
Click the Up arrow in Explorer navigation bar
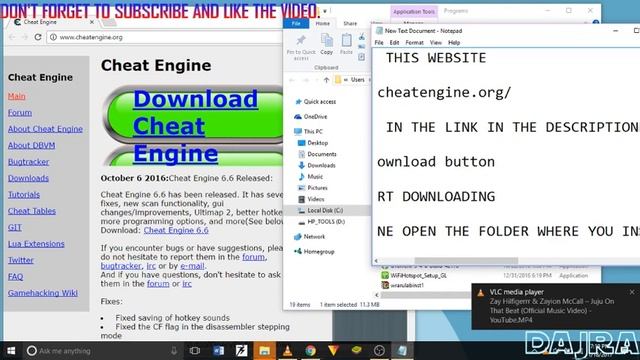click(x=326, y=80)
